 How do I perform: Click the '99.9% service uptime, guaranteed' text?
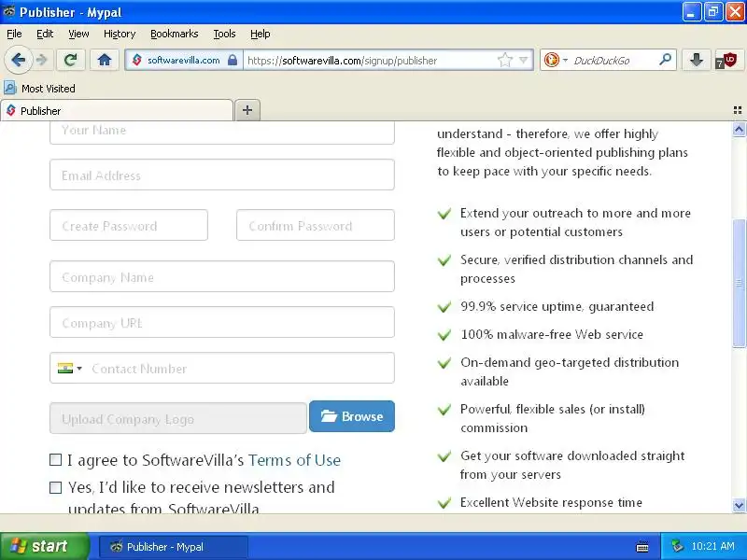pyautogui.click(x=557, y=306)
